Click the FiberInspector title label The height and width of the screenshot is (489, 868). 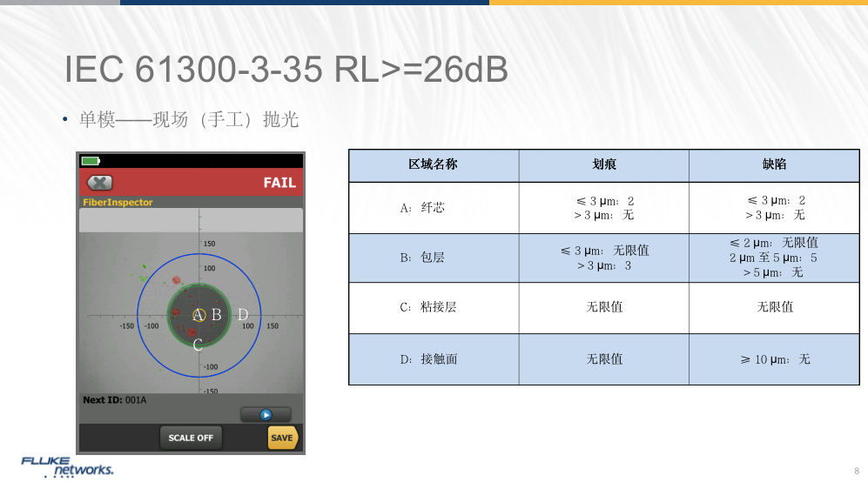(118, 203)
